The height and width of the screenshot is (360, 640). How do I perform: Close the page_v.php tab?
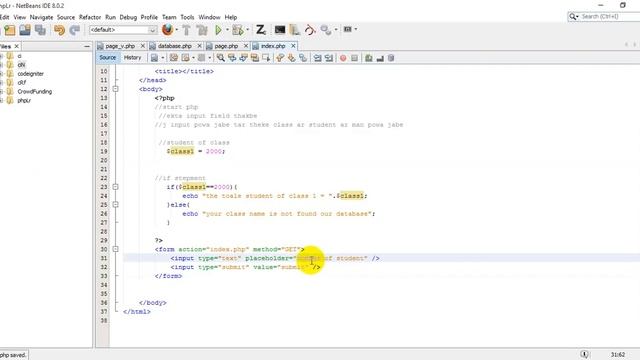[142, 46]
